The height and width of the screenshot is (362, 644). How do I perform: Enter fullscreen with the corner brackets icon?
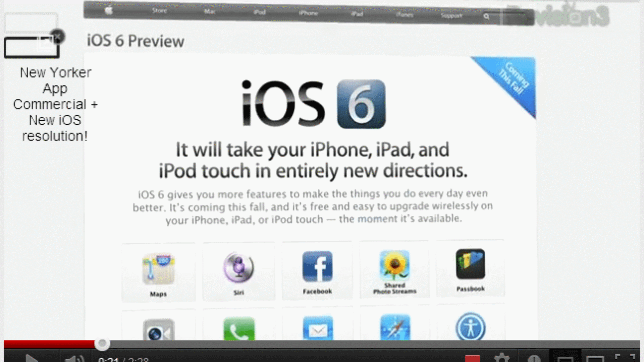tap(625, 358)
